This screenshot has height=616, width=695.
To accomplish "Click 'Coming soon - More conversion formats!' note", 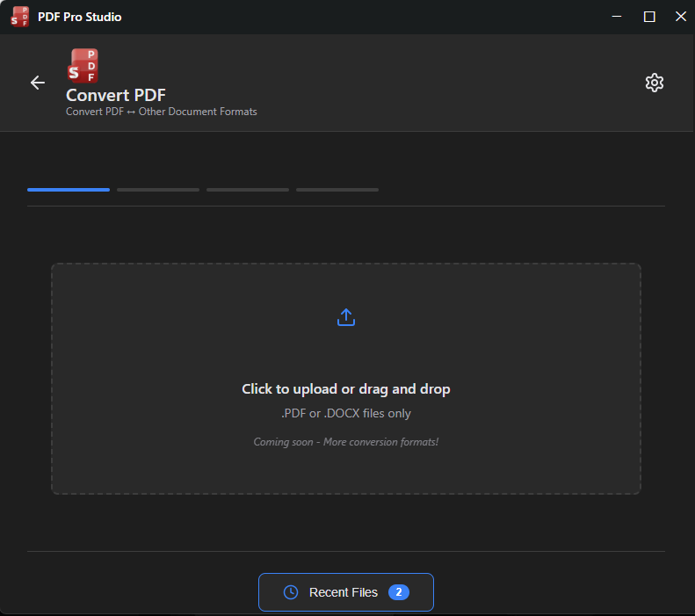I will [346, 442].
